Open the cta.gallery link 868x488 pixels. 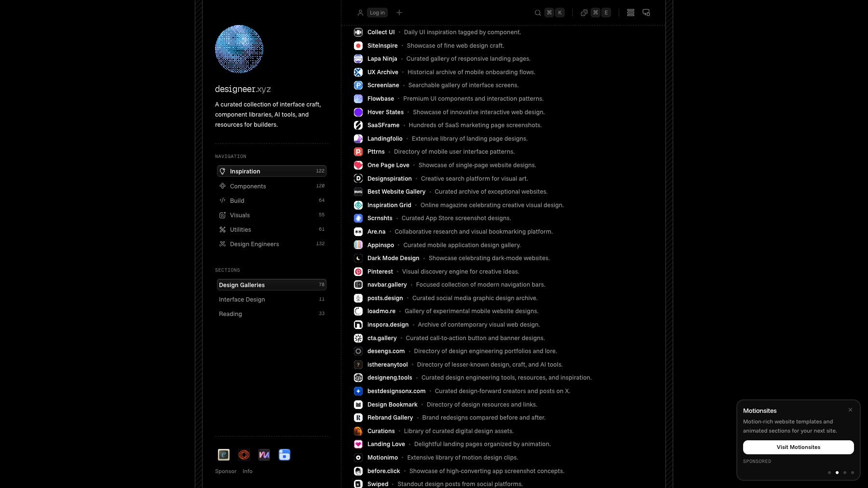[382, 338]
